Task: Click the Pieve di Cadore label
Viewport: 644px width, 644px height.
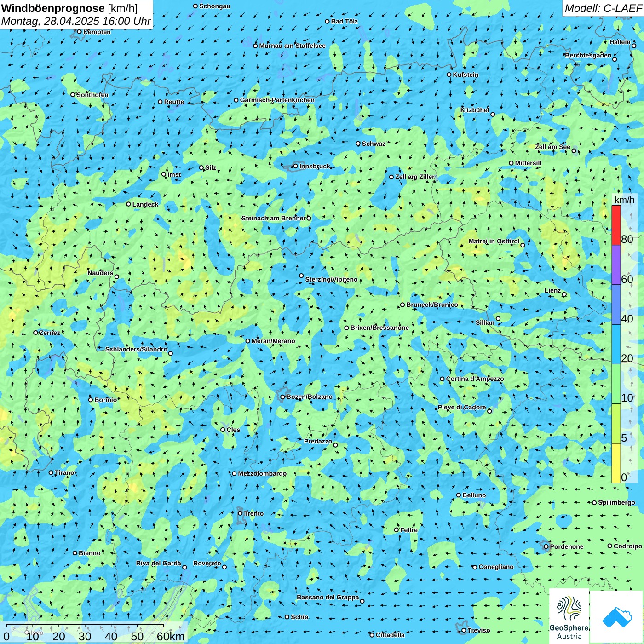Action: [x=462, y=407]
